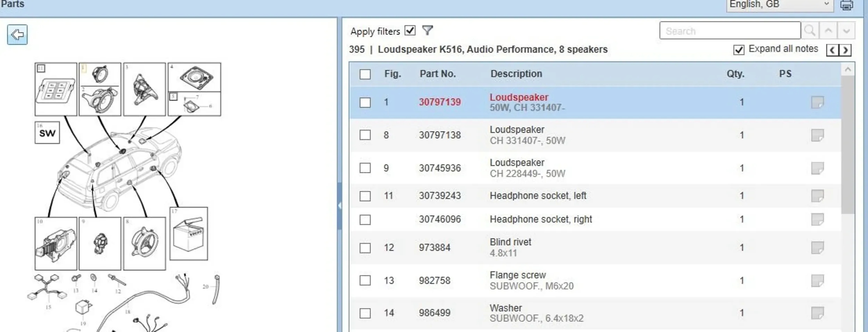Toggle Expand all notes checkbox
Viewport: 868px width, 332px height.
click(738, 50)
